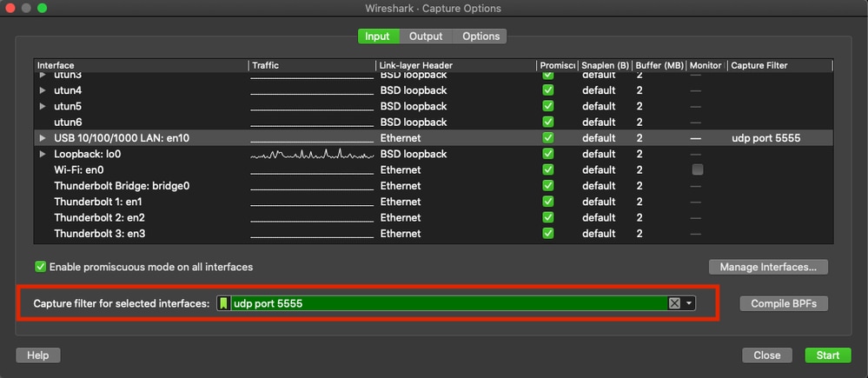
Task: Enable monitor mode checkbox for Wi-Fi en0
Action: tap(698, 170)
